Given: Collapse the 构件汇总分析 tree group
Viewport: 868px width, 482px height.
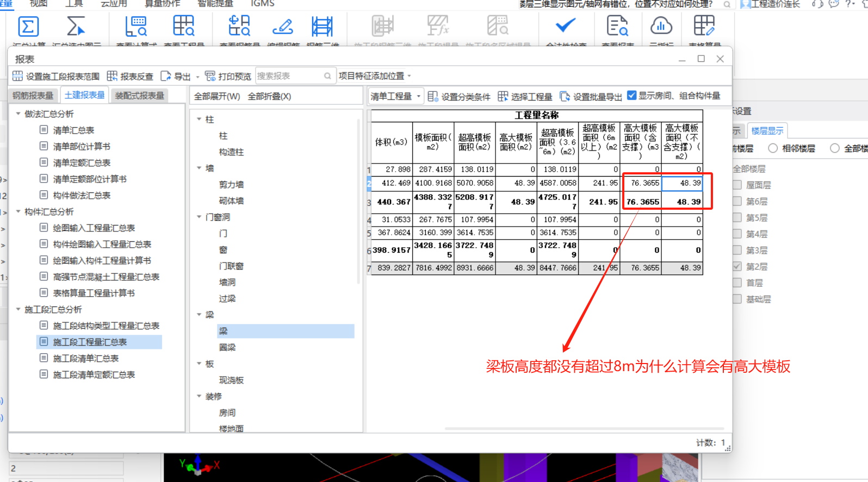Looking at the screenshot, I should coord(18,211).
